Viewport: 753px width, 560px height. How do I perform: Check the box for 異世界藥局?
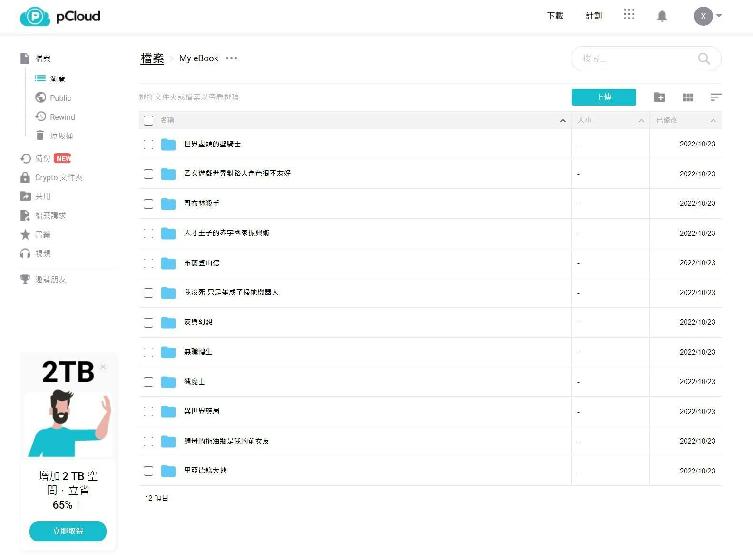(148, 412)
